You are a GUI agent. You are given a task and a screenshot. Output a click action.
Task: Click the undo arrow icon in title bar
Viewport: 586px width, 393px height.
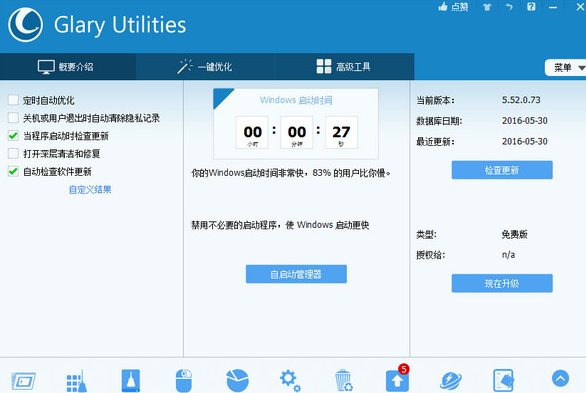pos(509,7)
